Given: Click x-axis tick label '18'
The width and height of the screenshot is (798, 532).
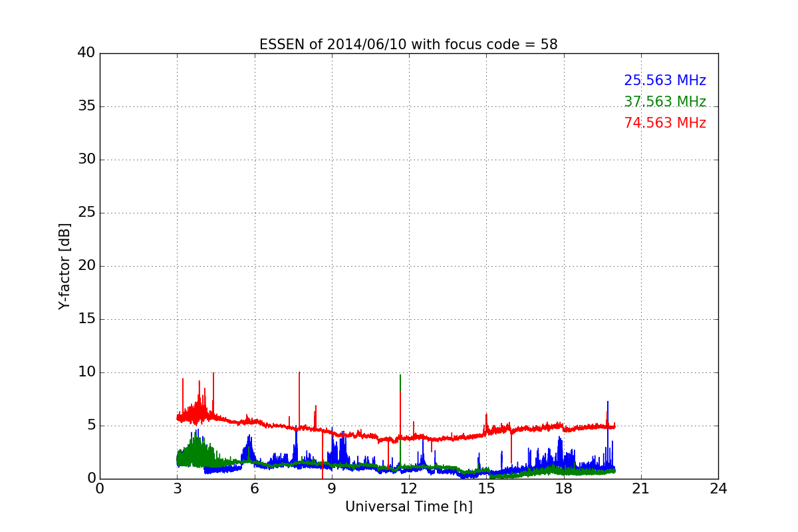Looking at the screenshot, I should [563, 489].
